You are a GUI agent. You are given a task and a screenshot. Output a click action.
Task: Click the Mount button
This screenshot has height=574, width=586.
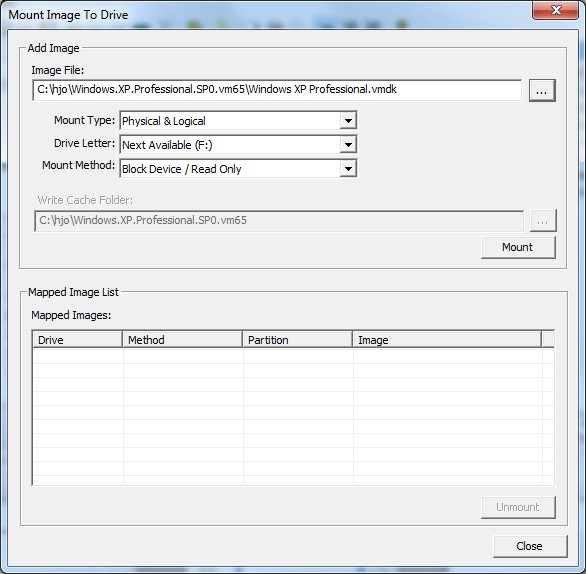click(x=518, y=247)
